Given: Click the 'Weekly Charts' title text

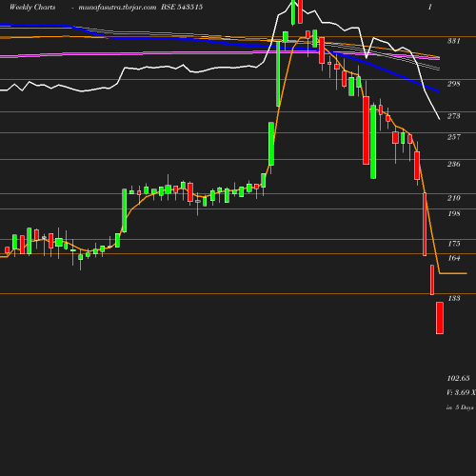Looking at the screenshot, I should 32,8.
